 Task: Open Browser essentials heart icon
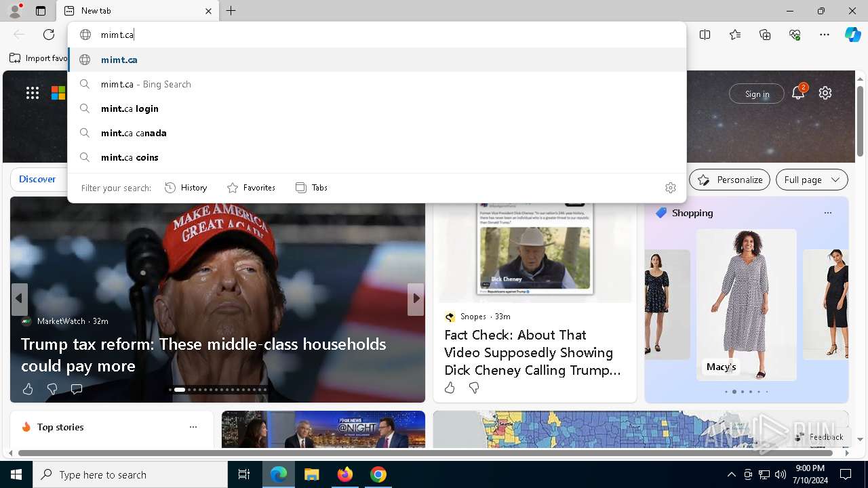[x=795, y=35]
